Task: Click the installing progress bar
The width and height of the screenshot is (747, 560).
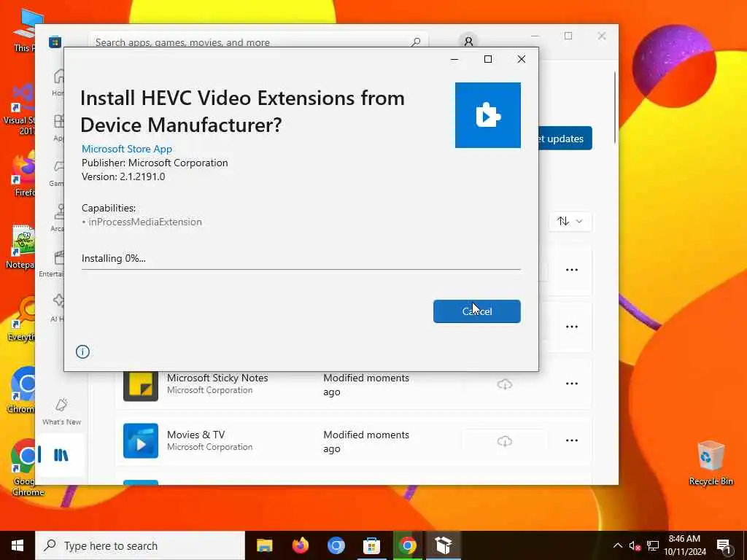Action: [x=301, y=269]
